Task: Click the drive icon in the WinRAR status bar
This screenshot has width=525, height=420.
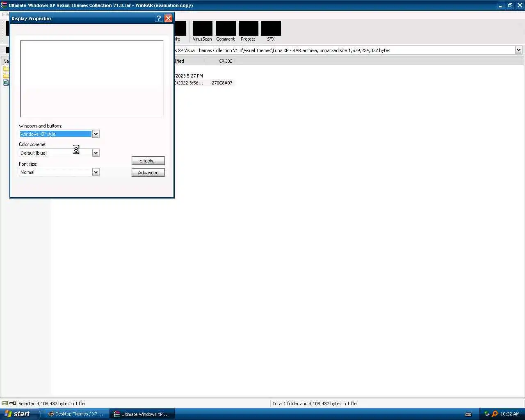Action: pos(5,404)
